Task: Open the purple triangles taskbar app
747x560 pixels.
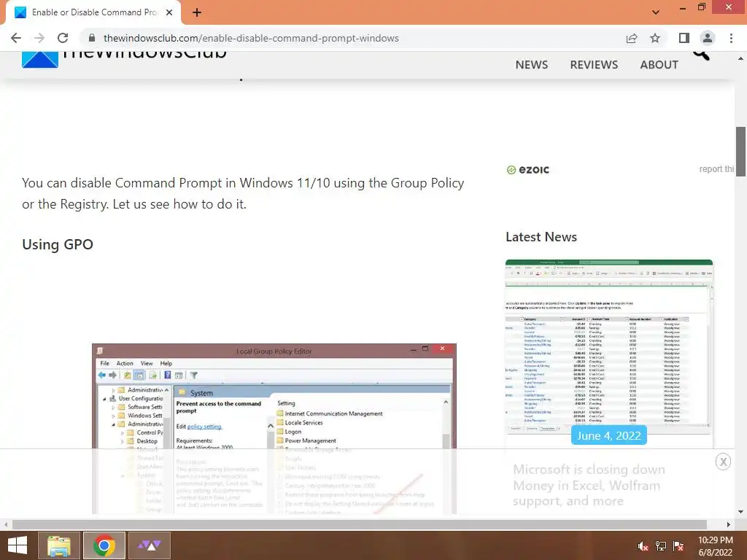Action: tap(150, 545)
